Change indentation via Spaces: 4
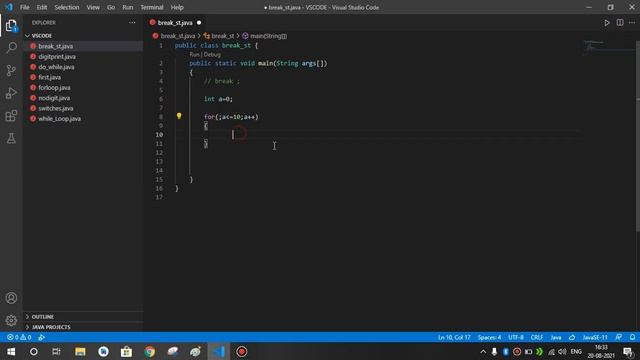The width and height of the screenshot is (640, 360). pos(489,338)
